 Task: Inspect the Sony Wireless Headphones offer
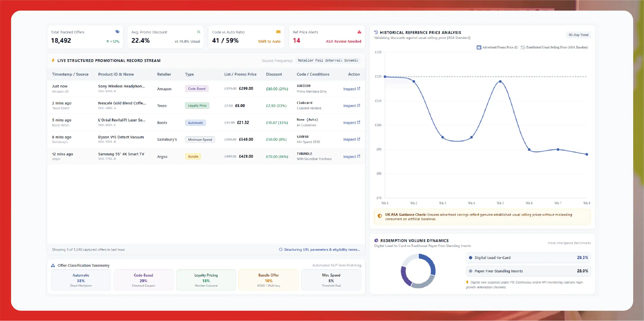click(x=351, y=89)
